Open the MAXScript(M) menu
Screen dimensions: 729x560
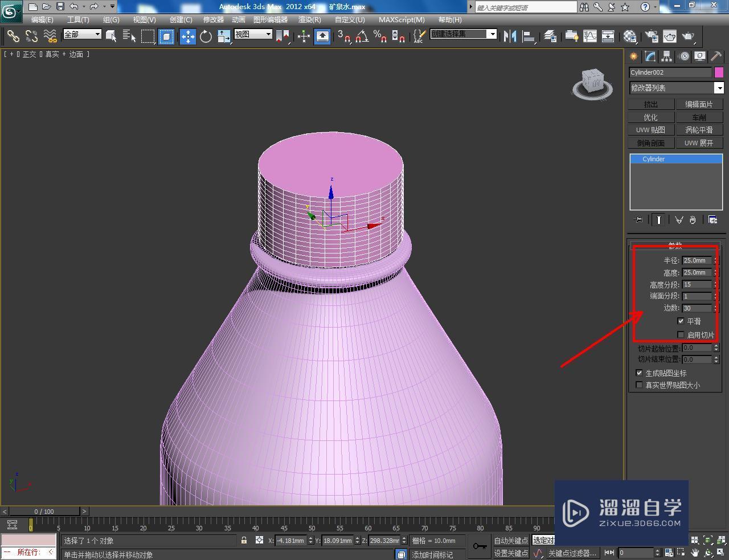point(402,19)
